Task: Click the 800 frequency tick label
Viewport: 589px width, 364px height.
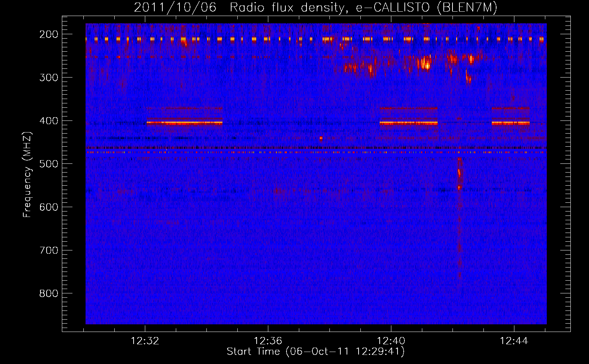Action: [x=49, y=293]
